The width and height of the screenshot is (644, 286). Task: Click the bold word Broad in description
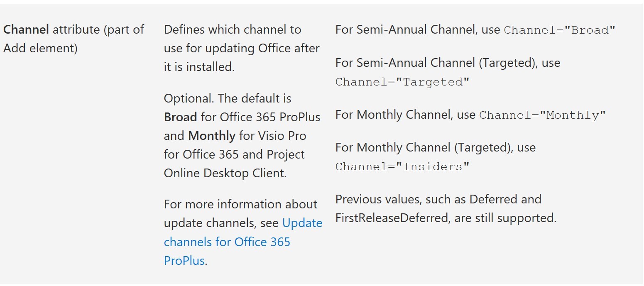pos(181,117)
